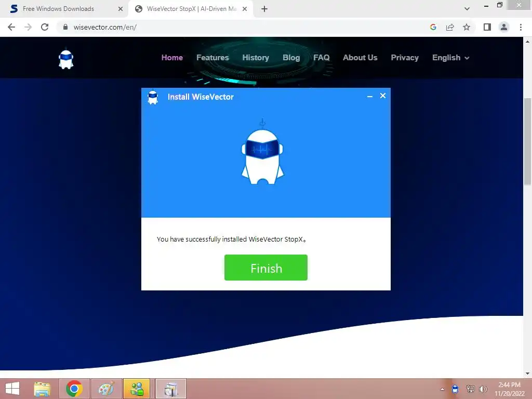Click the WiseVector site logo
The width and height of the screenshot is (532, 399).
click(x=66, y=59)
